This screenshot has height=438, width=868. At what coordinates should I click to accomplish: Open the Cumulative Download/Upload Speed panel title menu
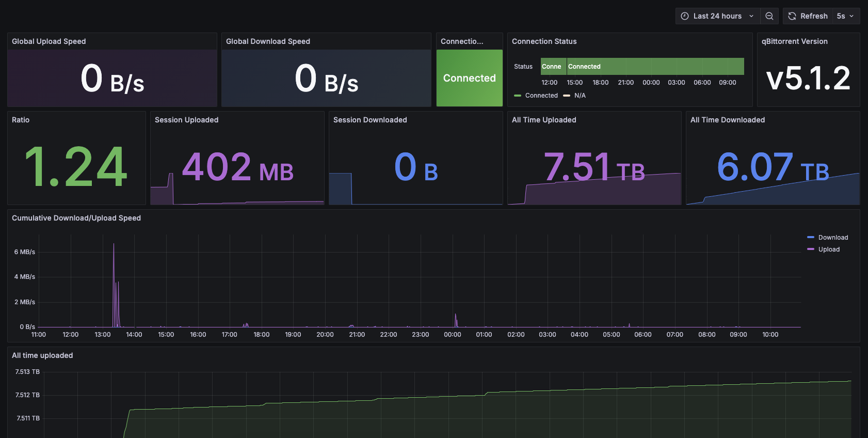coord(76,218)
